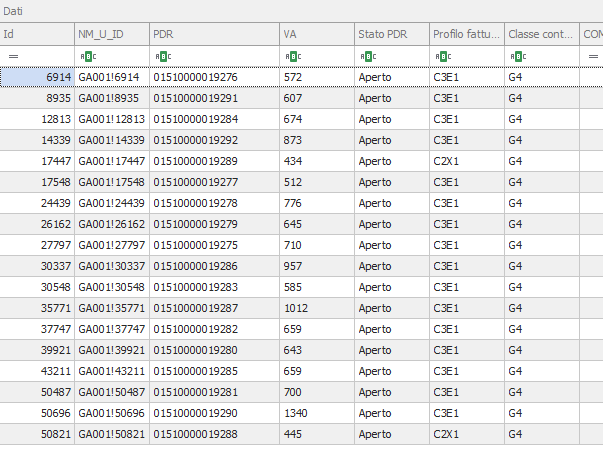Viewport: 603px width, 455px height.
Task: Select VA cell 1012
Action: pos(317,308)
